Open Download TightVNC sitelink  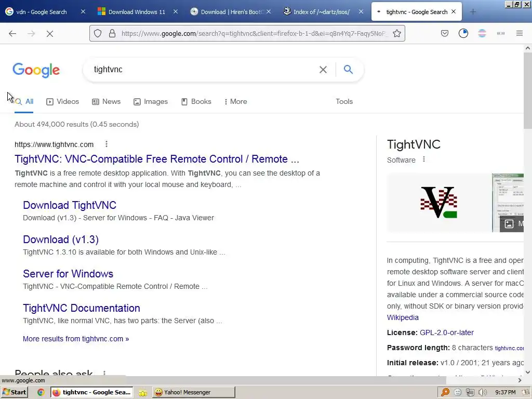70,205
